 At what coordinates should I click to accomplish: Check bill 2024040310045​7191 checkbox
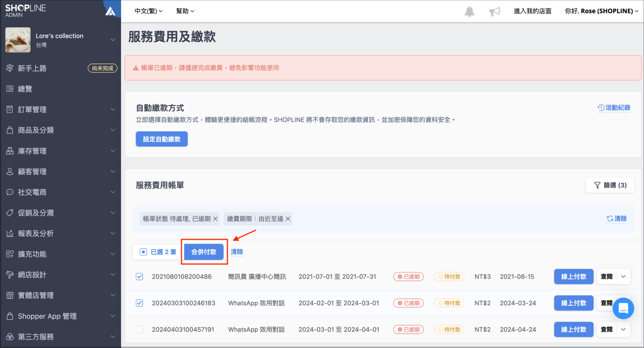tap(139, 329)
